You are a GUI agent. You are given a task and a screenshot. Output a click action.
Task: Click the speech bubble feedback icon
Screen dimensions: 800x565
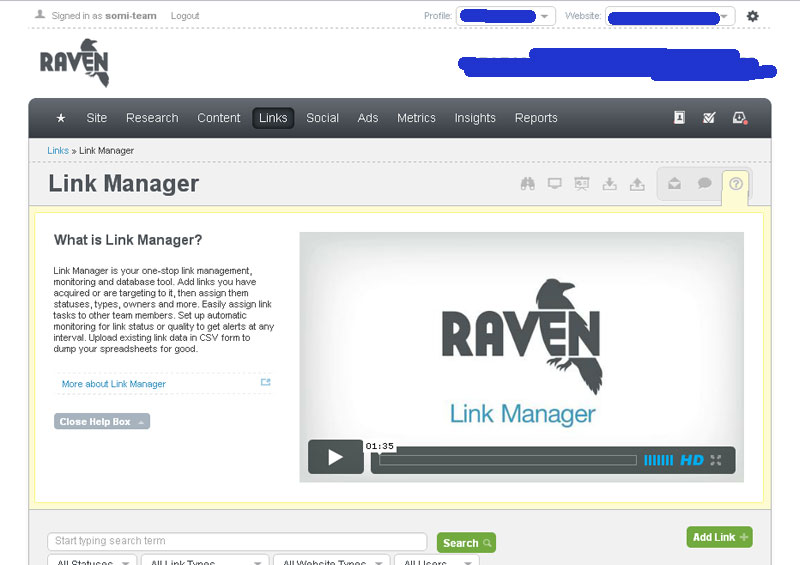pyautogui.click(x=705, y=184)
